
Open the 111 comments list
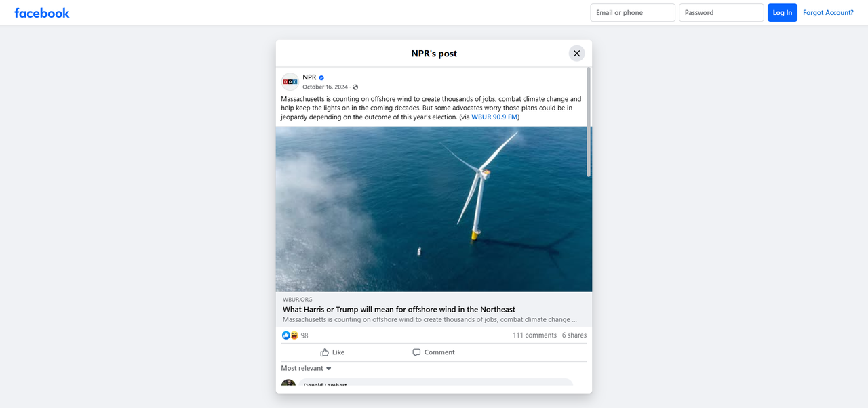pos(534,335)
